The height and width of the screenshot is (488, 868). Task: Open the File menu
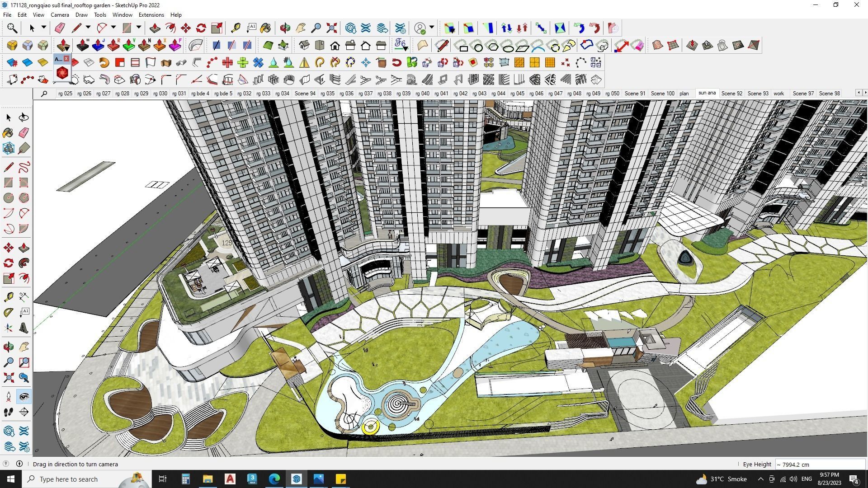(x=7, y=15)
